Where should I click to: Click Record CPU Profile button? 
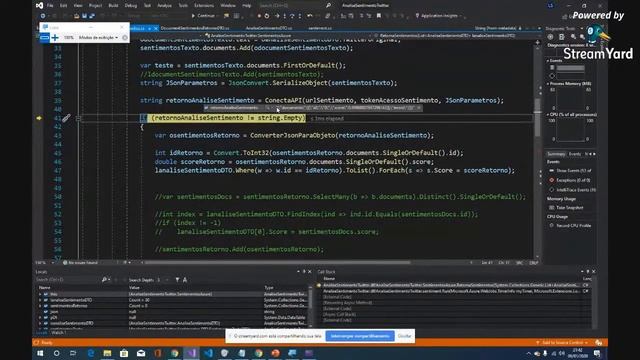pos(570,226)
